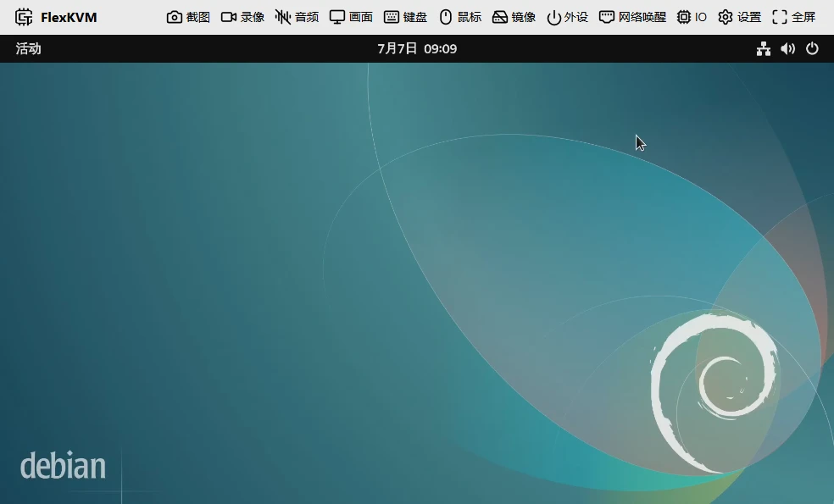Open 网络唤醒 wake-on-LAN
This screenshot has width=834, height=504.
click(632, 17)
